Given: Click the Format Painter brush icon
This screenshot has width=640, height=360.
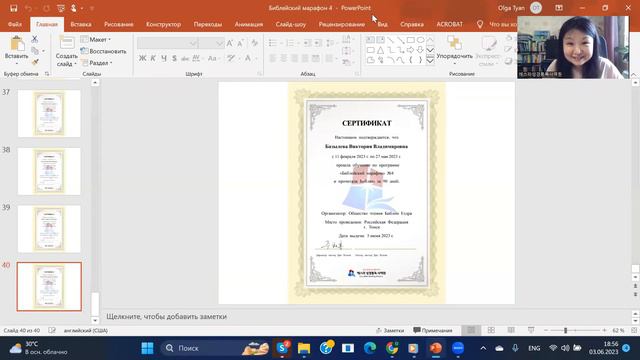Looking at the screenshot, I should click(35, 62).
